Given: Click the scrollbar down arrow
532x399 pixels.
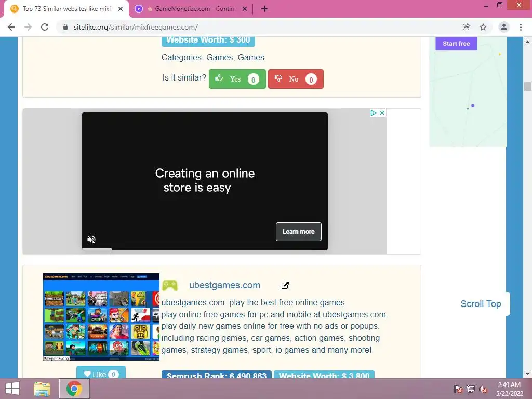Looking at the screenshot, I should point(527,374).
